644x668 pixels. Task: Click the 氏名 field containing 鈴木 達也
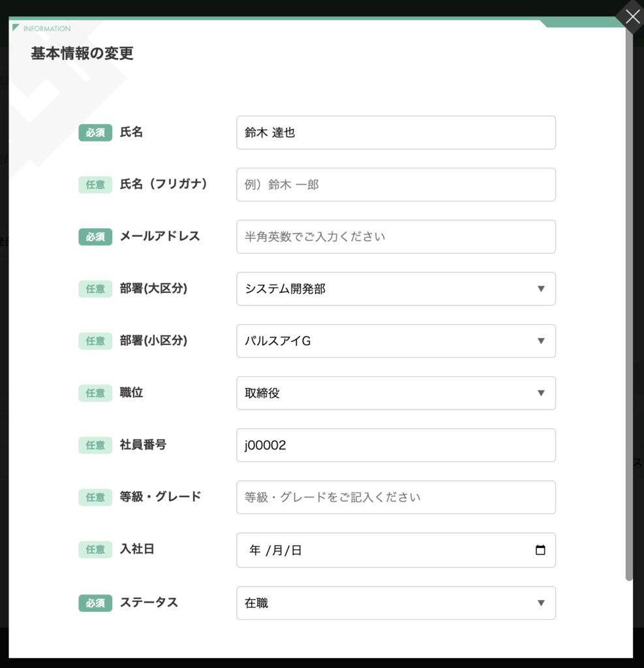pyautogui.click(x=396, y=132)
